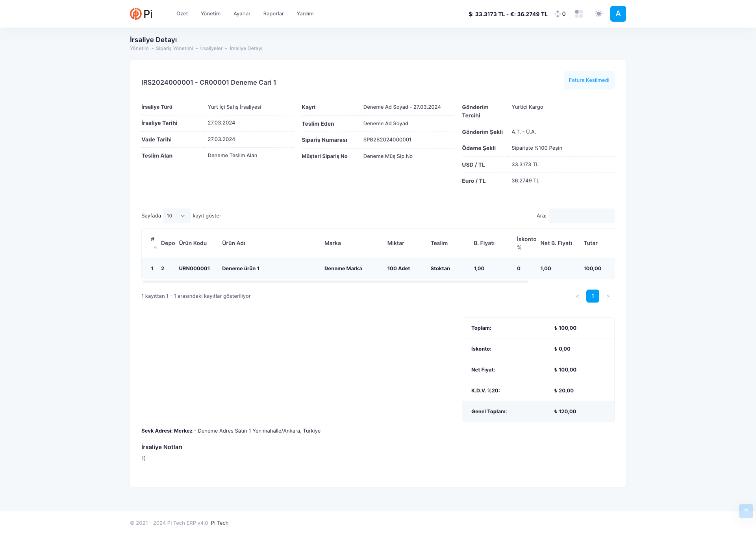Open the Yönetim menu
756x535 pixels.
(211, 14)
